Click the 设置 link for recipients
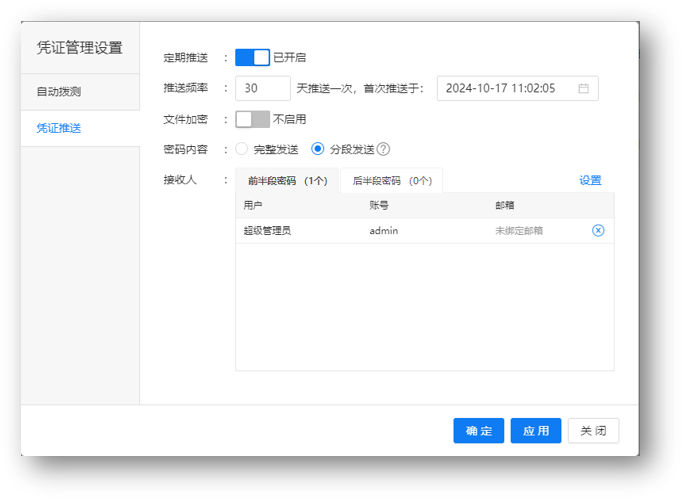The image size is (682, 498). coord(590,181)
